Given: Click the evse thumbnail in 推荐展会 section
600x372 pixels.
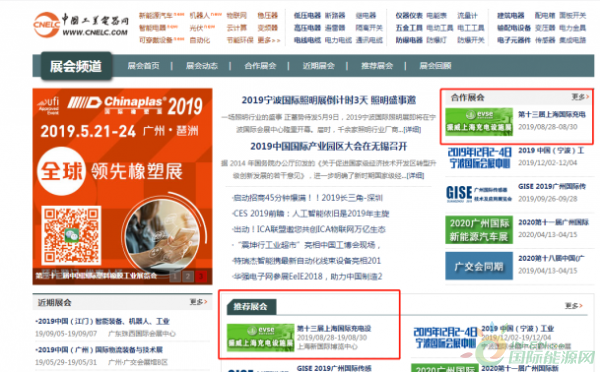Looking at the screenshot, I should (260, 338).
